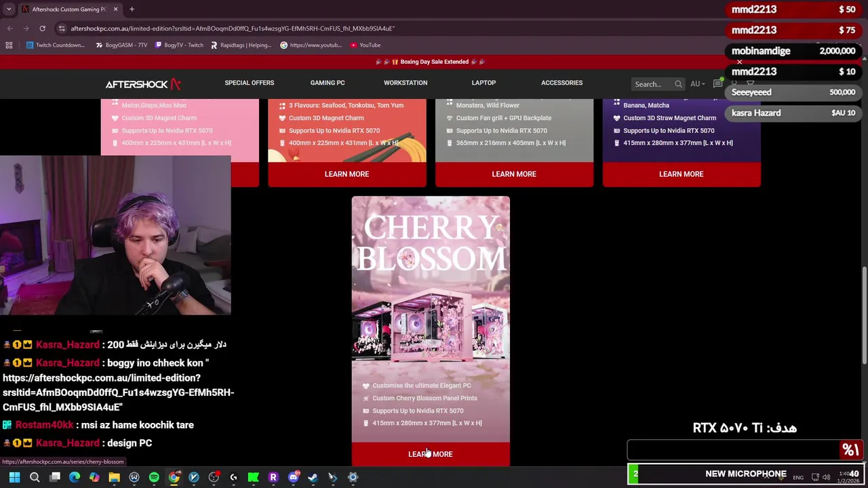Viewport: 868px width, 488px height.
Task: Open Rapidtags bookmark
Action: 241,45
